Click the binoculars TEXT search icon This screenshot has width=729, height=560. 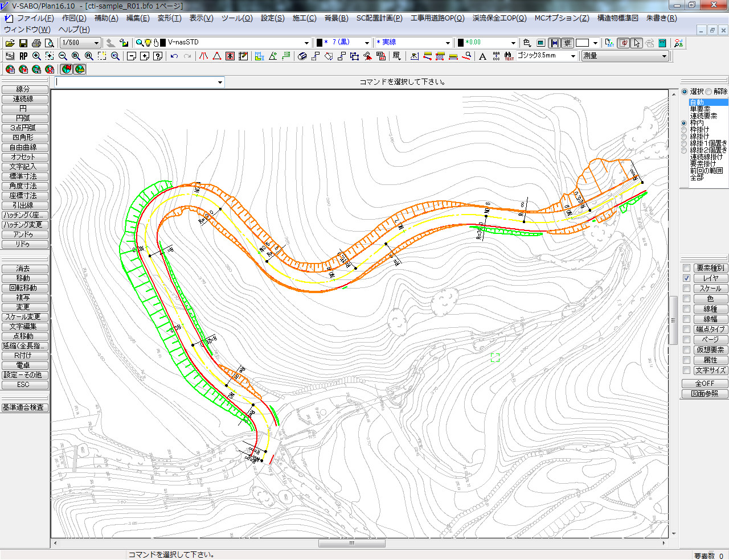click(x=509, y=56)
